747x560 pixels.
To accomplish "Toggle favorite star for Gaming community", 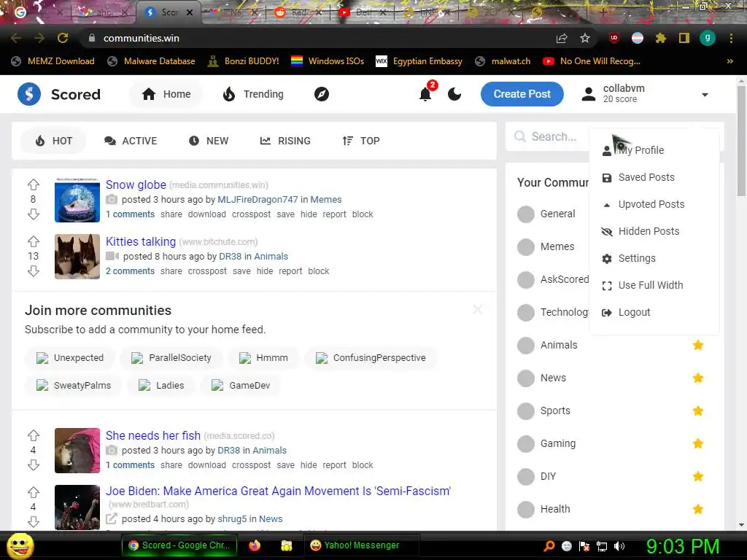I will (698, 444).
